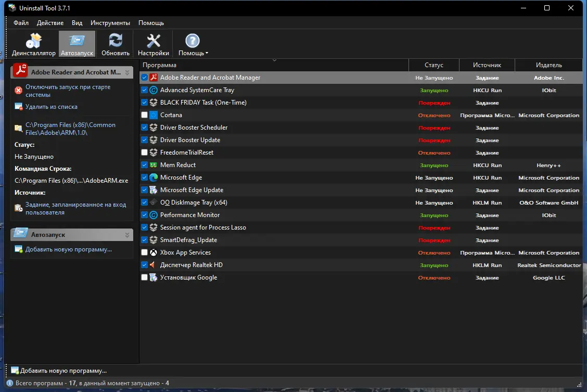Enable Xbox App Services checkbox

point(145,252)
